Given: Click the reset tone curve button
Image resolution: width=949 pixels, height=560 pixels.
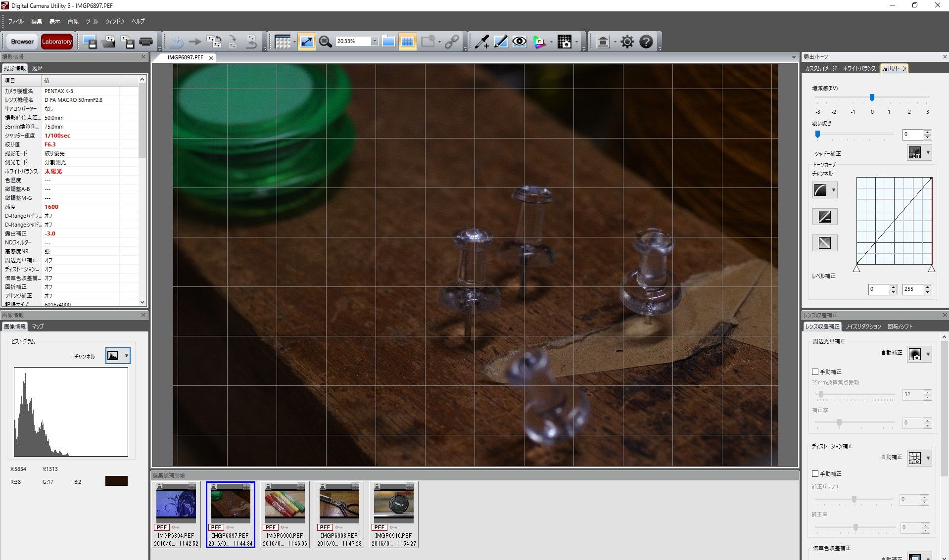Looking at the screenshot, I should coord(825,243).
